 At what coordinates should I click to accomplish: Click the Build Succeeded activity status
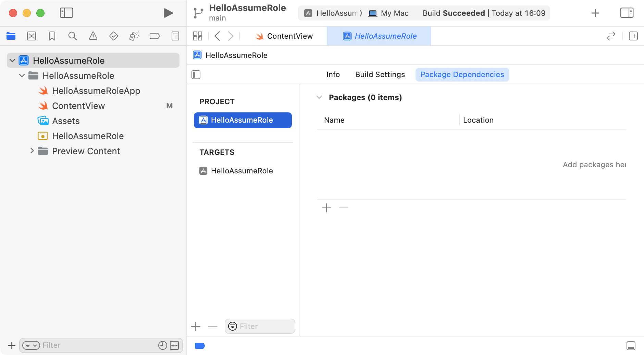(x=484, y=13)
